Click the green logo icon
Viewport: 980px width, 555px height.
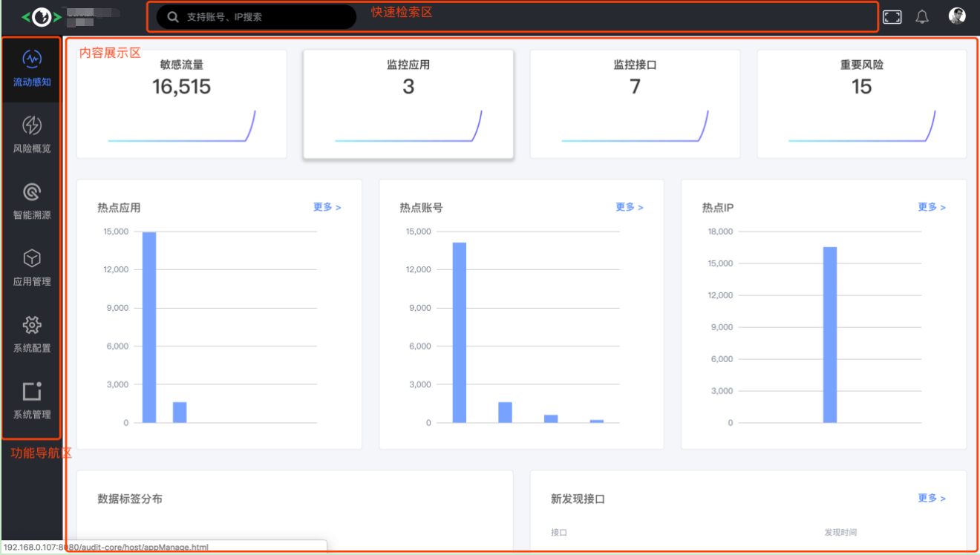click(x=41, y=16)
